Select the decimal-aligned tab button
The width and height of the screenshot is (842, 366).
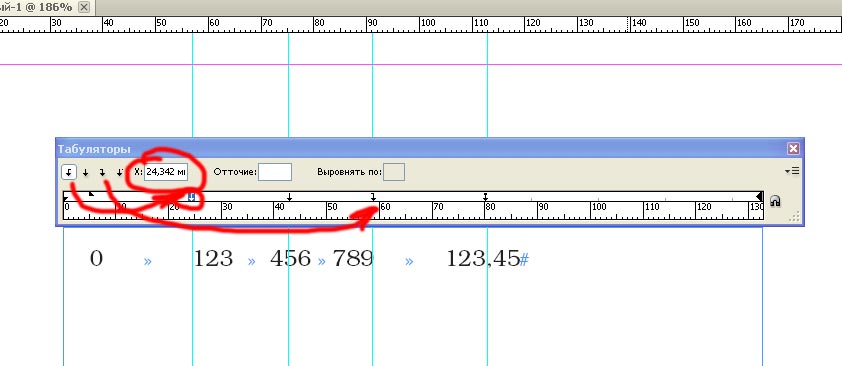(119, 172)
